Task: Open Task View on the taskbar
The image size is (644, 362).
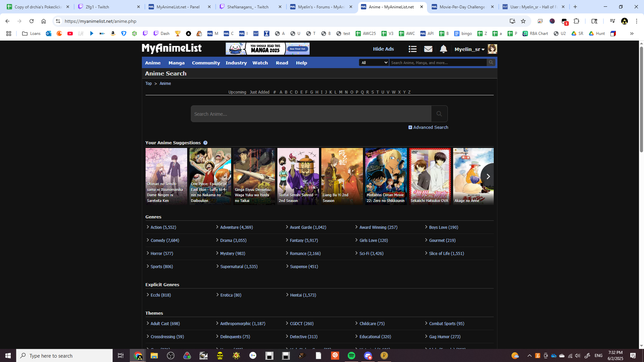Action: click(121, 356)
